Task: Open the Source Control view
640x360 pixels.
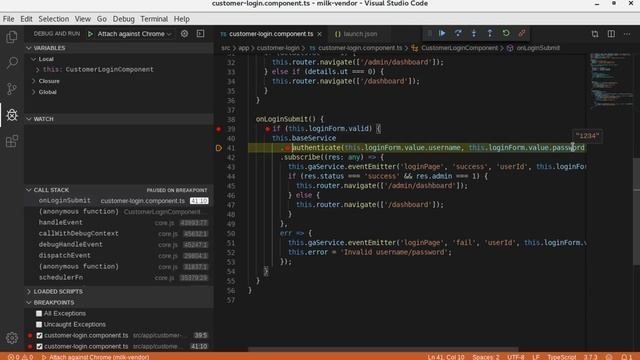Action: 12,89
